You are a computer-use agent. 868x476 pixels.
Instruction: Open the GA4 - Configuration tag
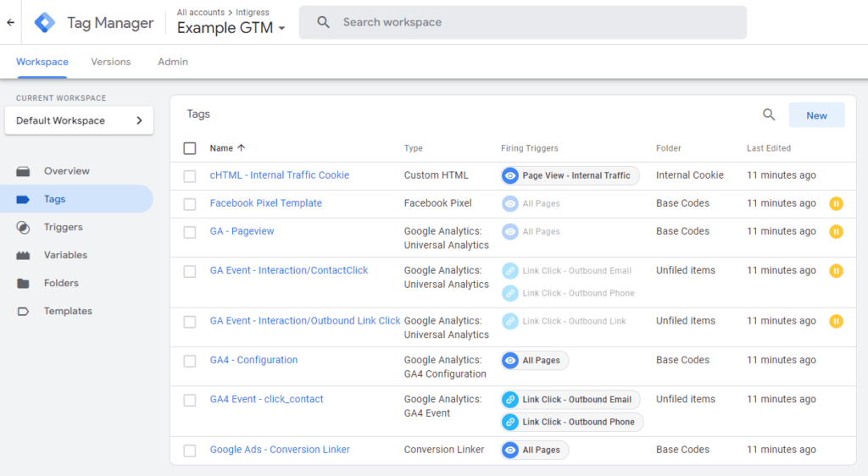pos(253,361)
